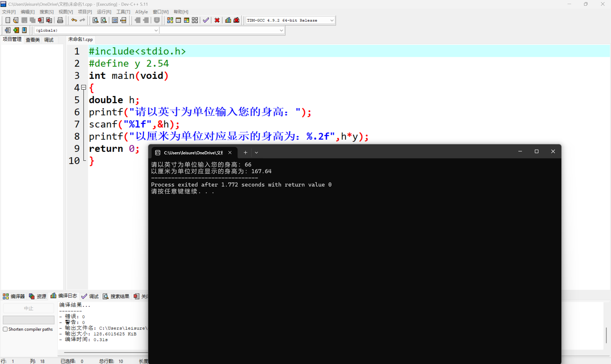
Task: Click the Undo arrow icon
Action: [74, 20]
